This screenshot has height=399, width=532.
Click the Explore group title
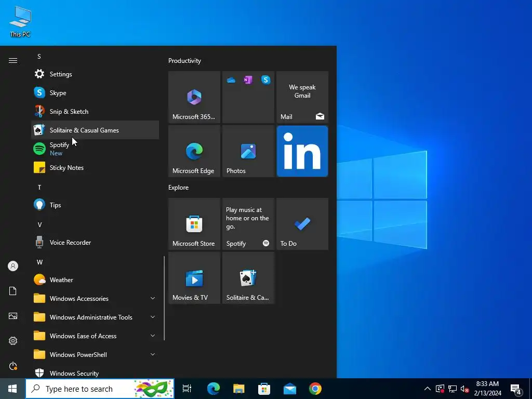coord(179,187)
